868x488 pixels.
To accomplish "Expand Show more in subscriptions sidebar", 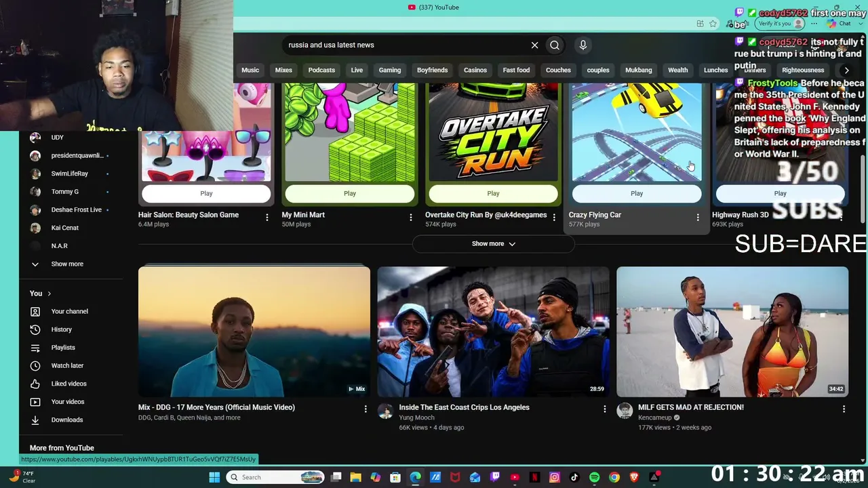I will 67,264.
